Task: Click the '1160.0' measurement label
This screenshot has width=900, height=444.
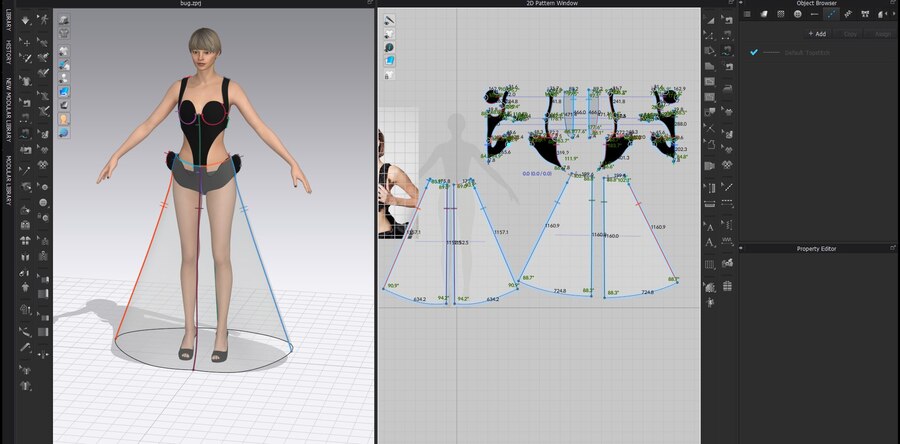Action: point(611,236)
